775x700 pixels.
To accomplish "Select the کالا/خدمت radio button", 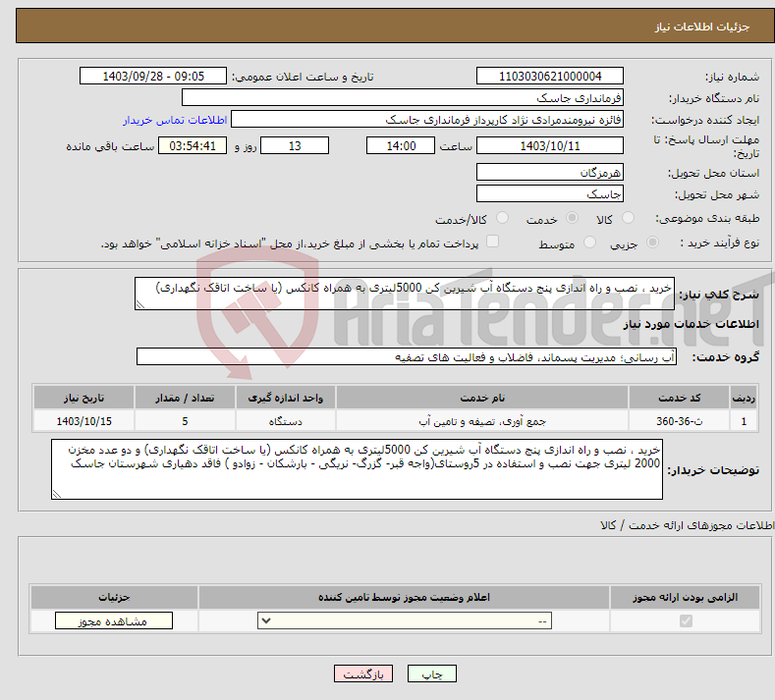I will tap(502, 218).
